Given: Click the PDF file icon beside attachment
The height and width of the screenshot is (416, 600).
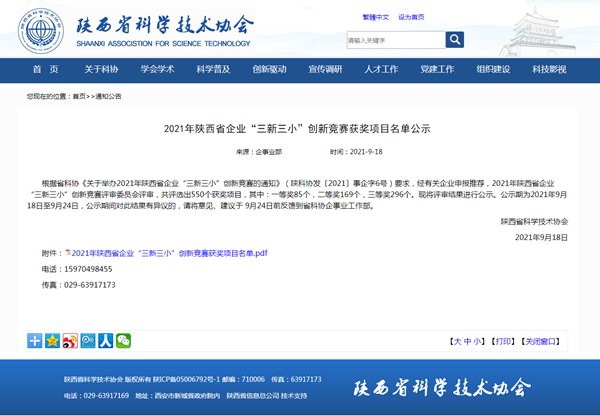Looking at the screenshot, I should pos(66,252).
